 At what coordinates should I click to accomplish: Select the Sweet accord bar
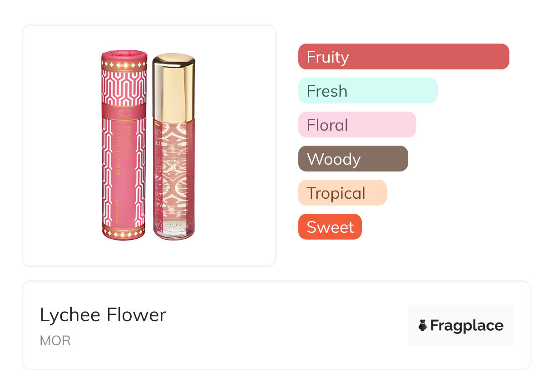pyautogui.click(x=330, y=227)
